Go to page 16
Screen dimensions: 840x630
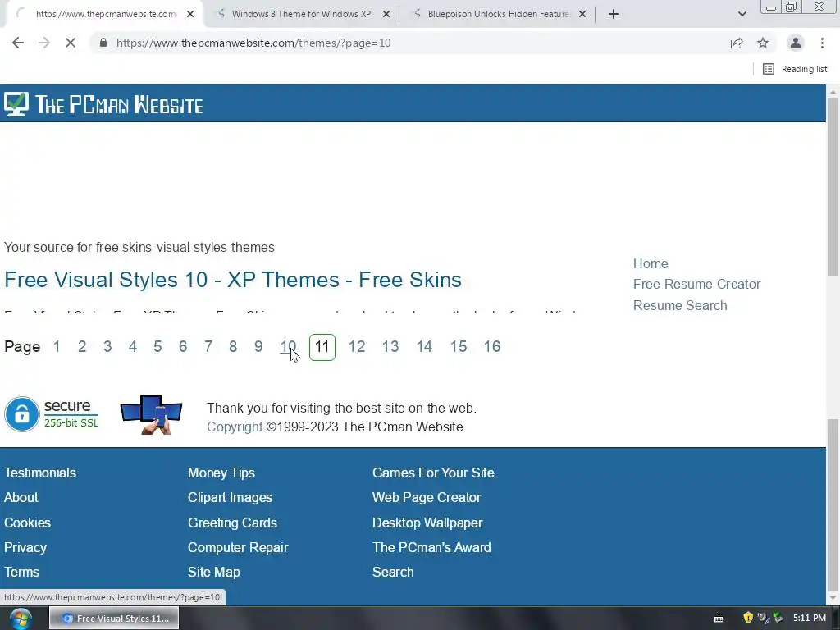(x=492, y=347)
